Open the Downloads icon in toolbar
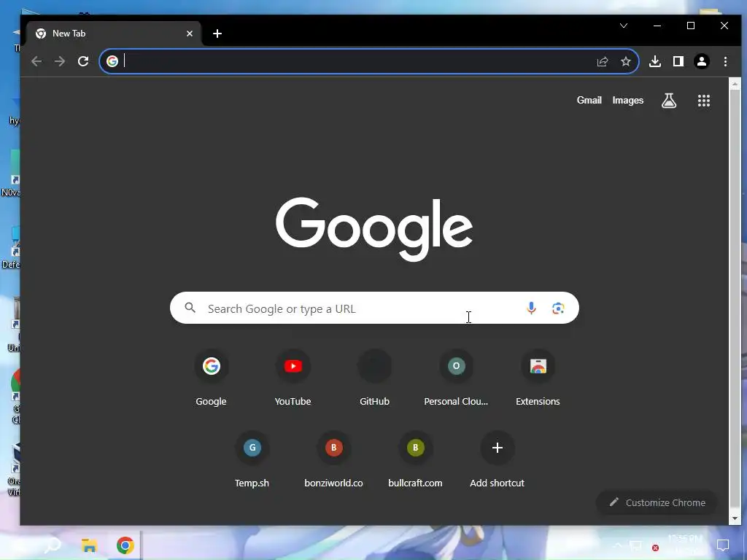The height and width of the screenshot is (560, 747). tap(655, 61)
